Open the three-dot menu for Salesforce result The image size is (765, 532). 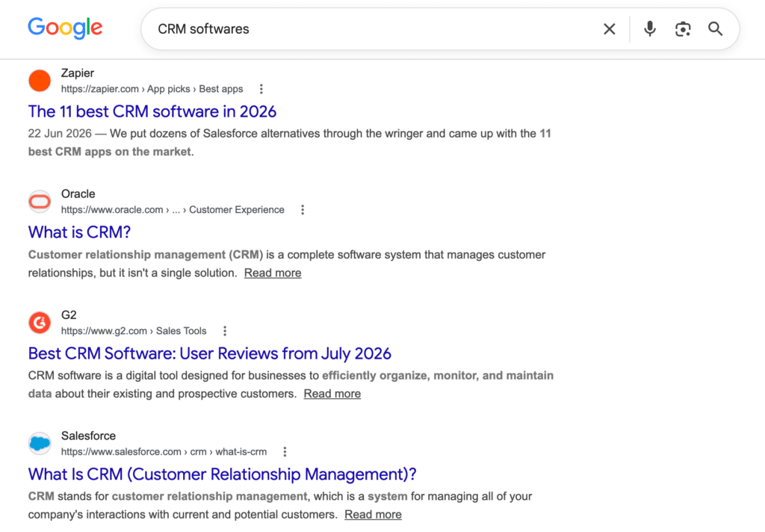(285, 452)
